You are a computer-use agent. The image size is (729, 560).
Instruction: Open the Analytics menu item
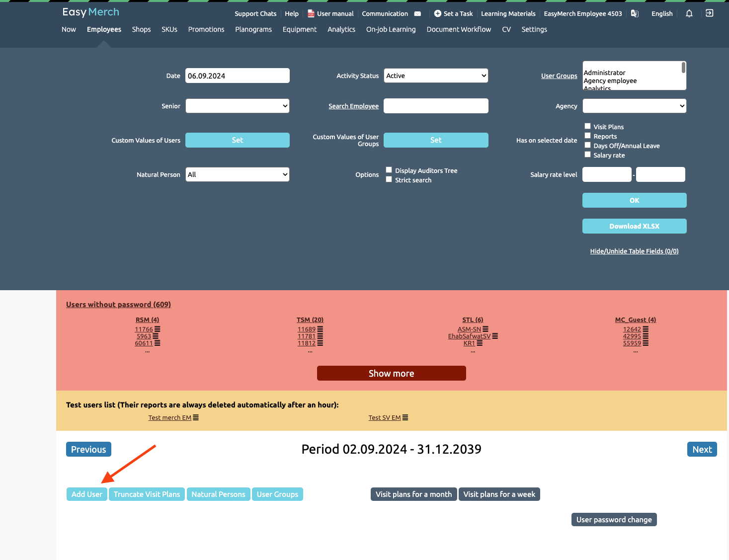click(x=341, y=29)
